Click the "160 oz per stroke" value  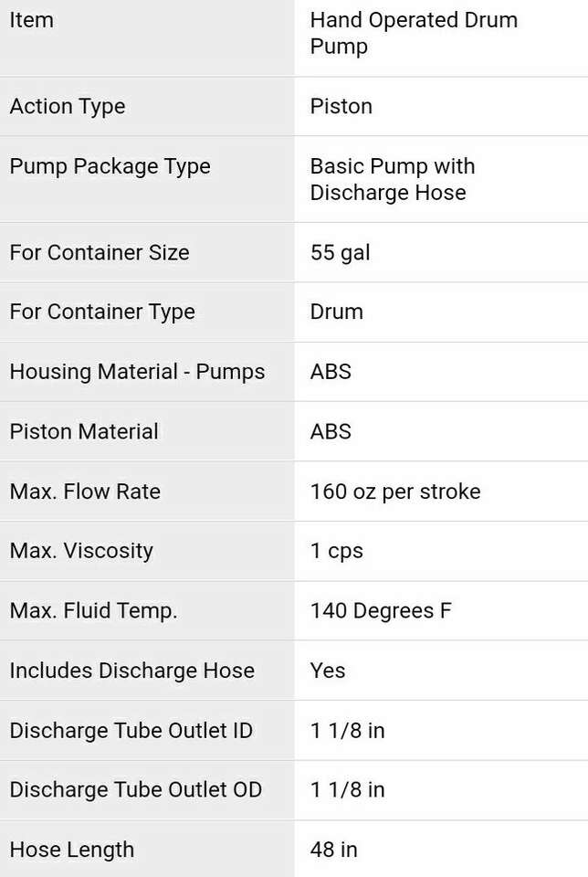tap(395, 491)
